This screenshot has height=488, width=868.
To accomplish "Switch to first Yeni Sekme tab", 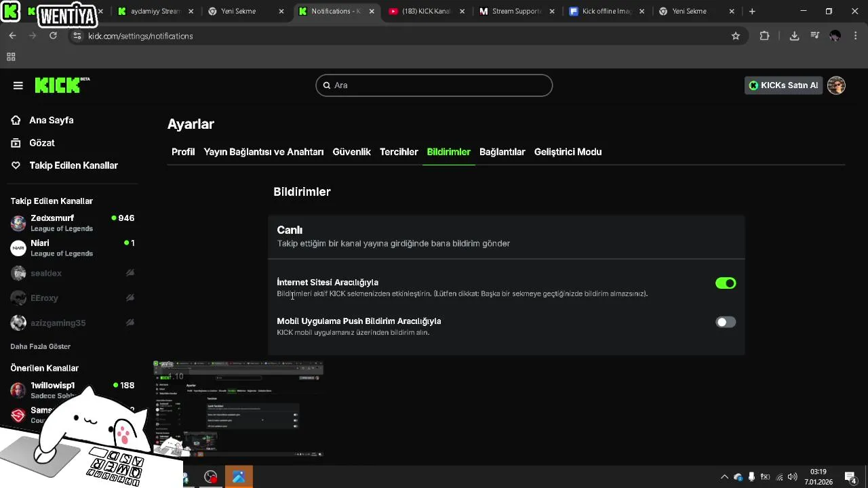I will 245,11.
